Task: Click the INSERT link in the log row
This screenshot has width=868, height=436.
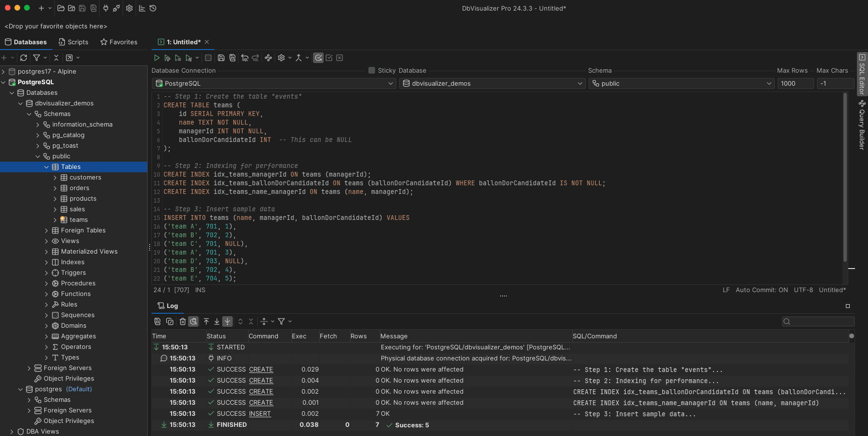Action: pyautogui.click(x=260, y=413)
